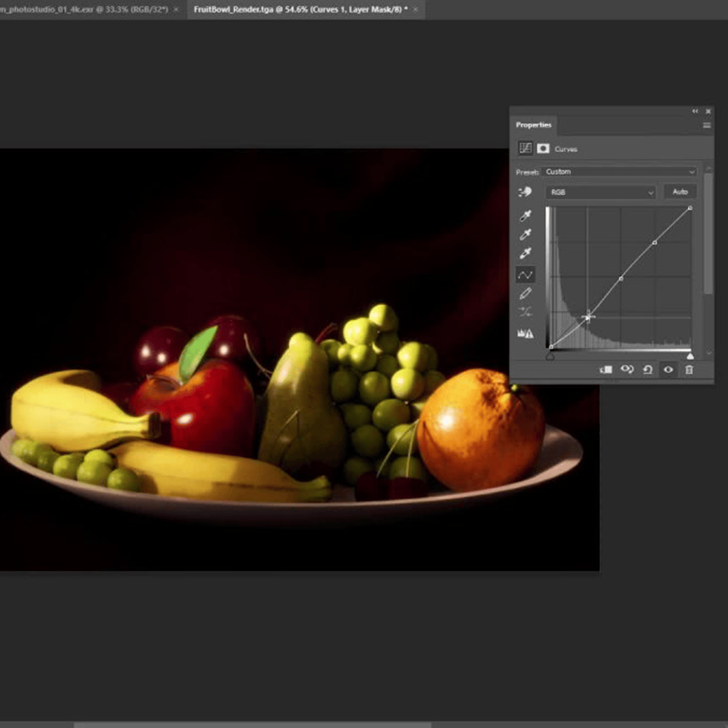Open the Preset dropdown showing Custom
Image resolution: width=728 pixels, height=728 pixels.
pyautogui.click(x=619, y=172)
